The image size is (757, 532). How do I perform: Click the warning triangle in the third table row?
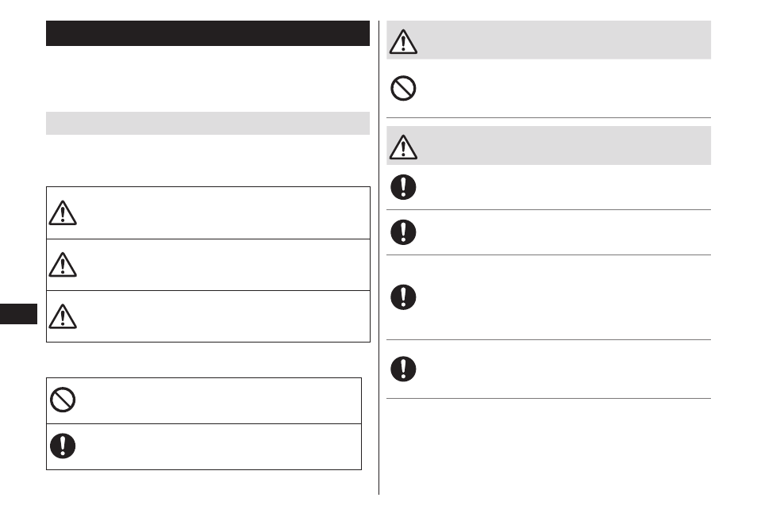tap(63, 316)
